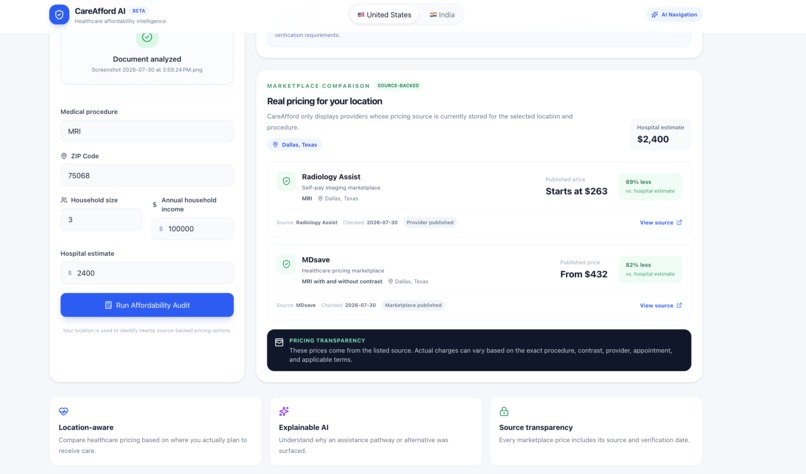Click the external link icon for MDsave source
Viewport: 806px width, 474px height.
point(679,305)
